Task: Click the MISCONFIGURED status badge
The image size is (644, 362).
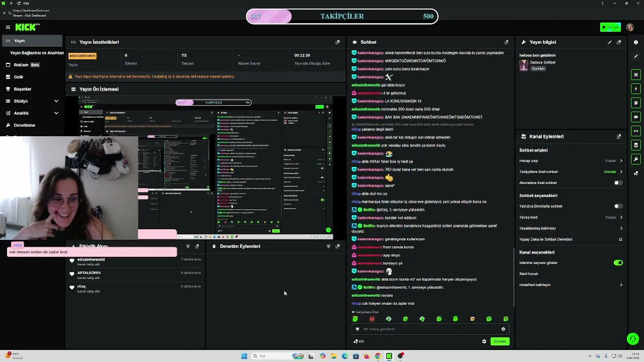Action: coord(82,56)
